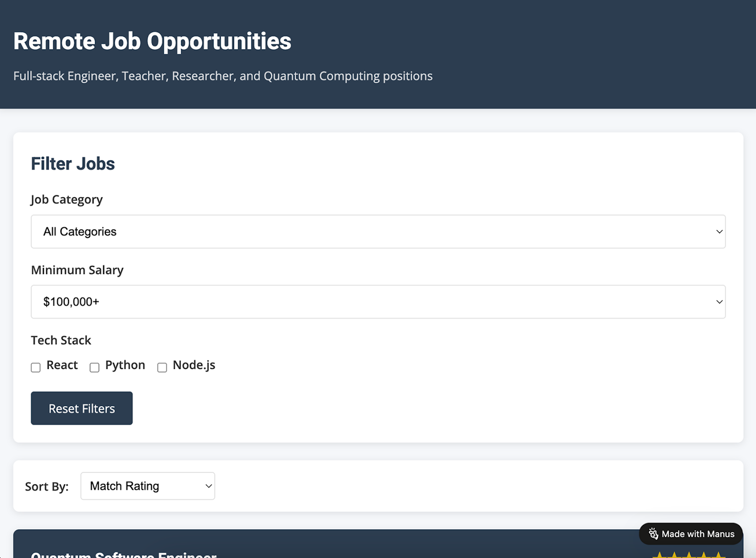756x558 pixels.
Task: Enable the React tech stack checkbox
Action: tap(35, 368)
